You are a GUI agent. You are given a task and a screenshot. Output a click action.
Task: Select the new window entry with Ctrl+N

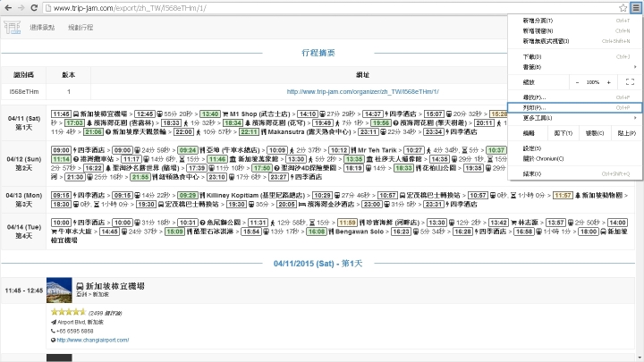click(575, 30)
